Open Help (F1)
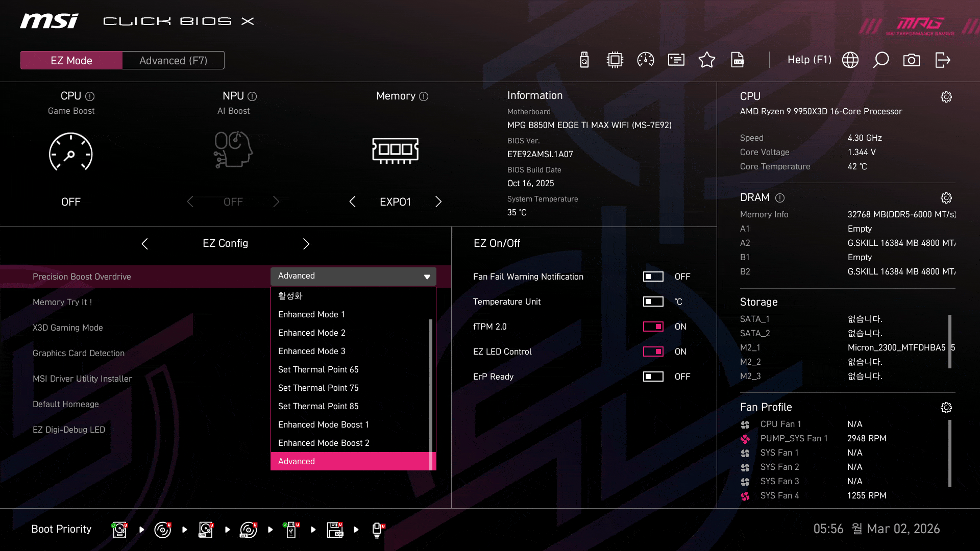Viewport: 980px width, 551px height. pos(809,60)
